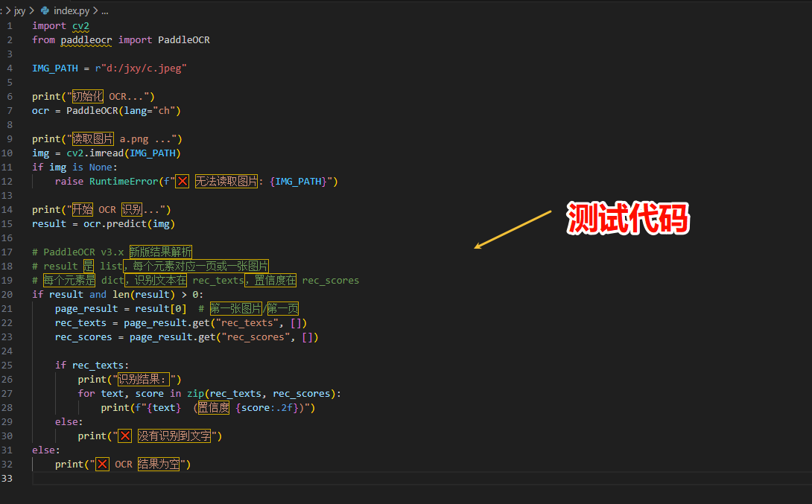This screenshot has width=812, height=504.
Task: Expand the breadcrumb ellipsis after index.py
Action: pos(104,11)
